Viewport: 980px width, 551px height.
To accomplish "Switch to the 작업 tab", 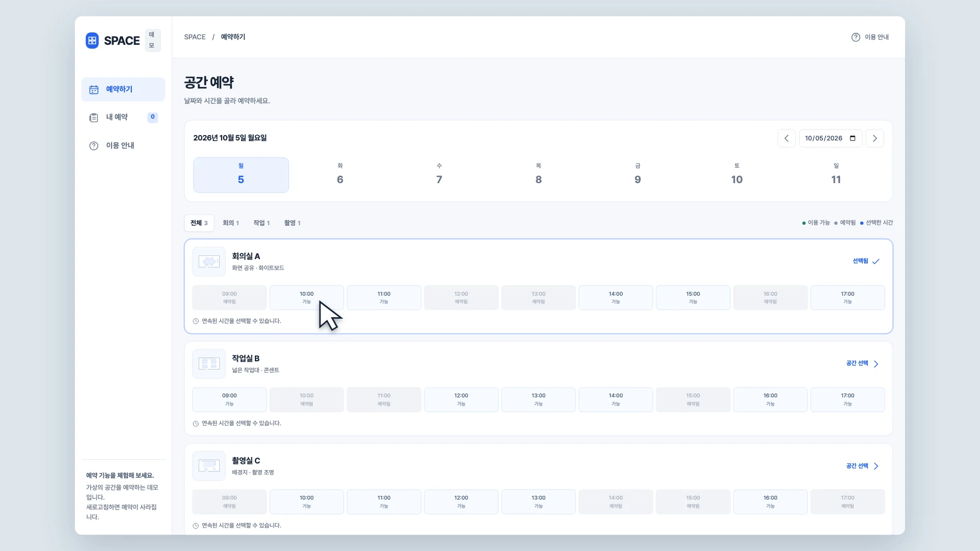I will point(261,223).
